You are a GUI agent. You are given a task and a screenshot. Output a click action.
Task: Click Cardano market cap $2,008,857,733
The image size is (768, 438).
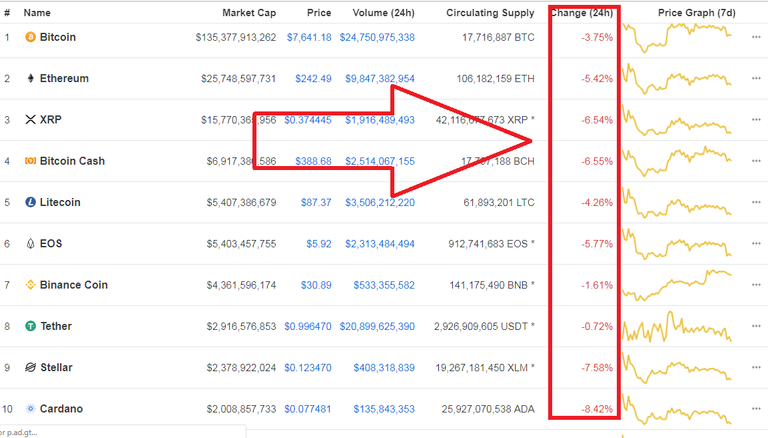click(x=241, y=409)
